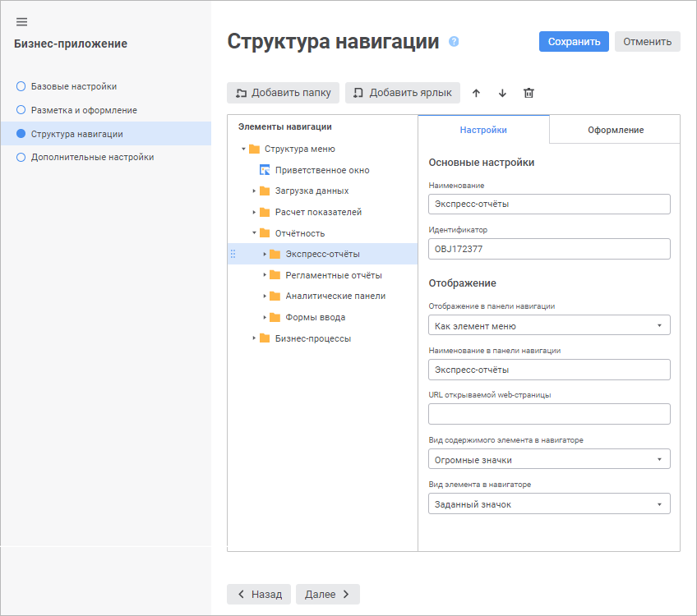697x616 pixels.
Task: Click the URL открываемой web-страницы field
Action: (x=549, y=414)
